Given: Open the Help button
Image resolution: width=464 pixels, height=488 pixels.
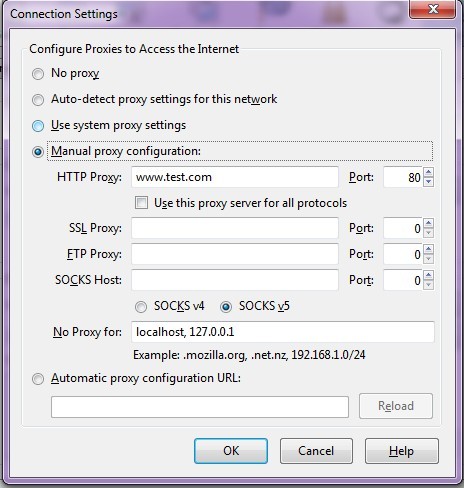Looking at the screenshot, I should (x=402, y=451).
